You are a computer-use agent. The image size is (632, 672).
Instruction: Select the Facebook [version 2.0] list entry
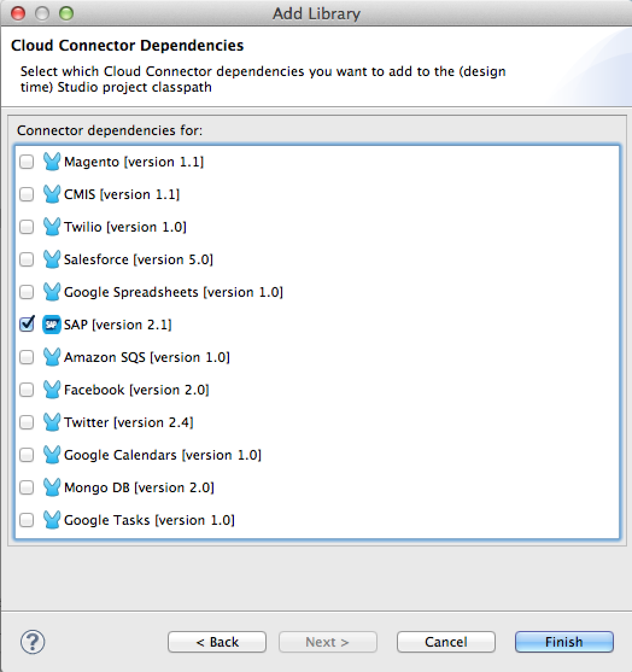pyautogui.click(x=136, y=390)
